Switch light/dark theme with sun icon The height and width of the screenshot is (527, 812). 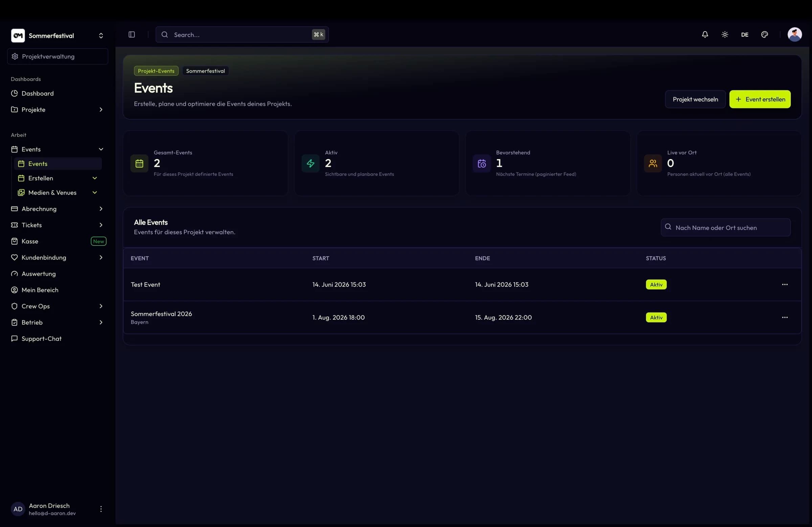click(x=725, y=34)
